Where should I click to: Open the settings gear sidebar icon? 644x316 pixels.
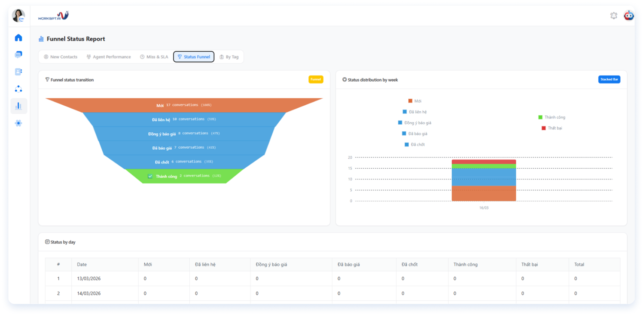click(x=18, y=123)
